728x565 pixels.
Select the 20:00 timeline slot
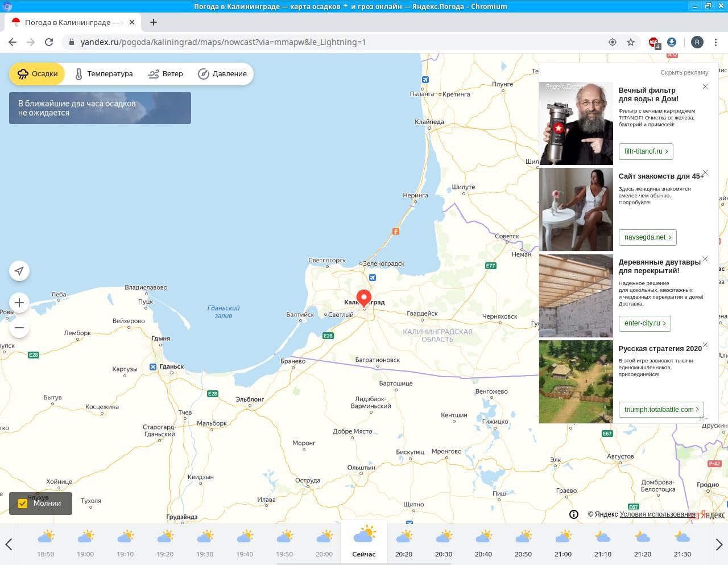[x=324, y=544]
